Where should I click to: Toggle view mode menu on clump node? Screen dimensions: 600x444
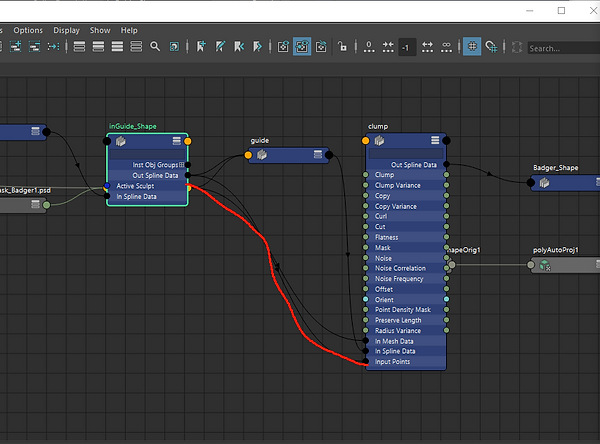[x=435, y=140]
